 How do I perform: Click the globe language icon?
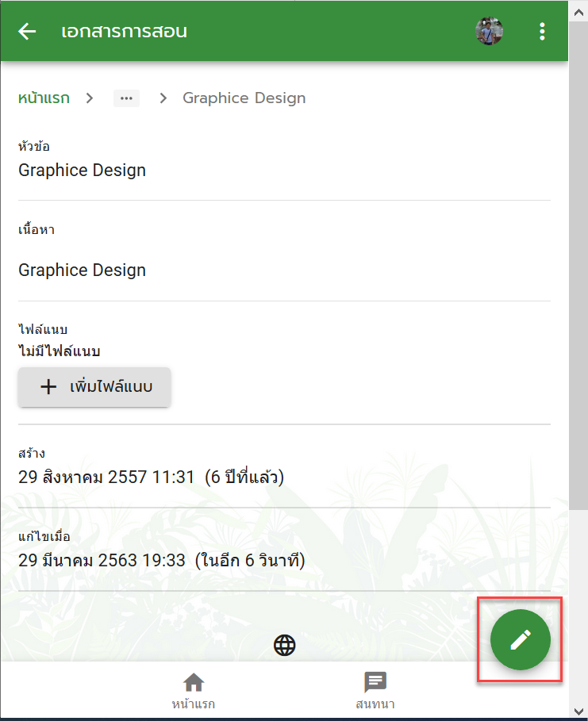point(284,645)
